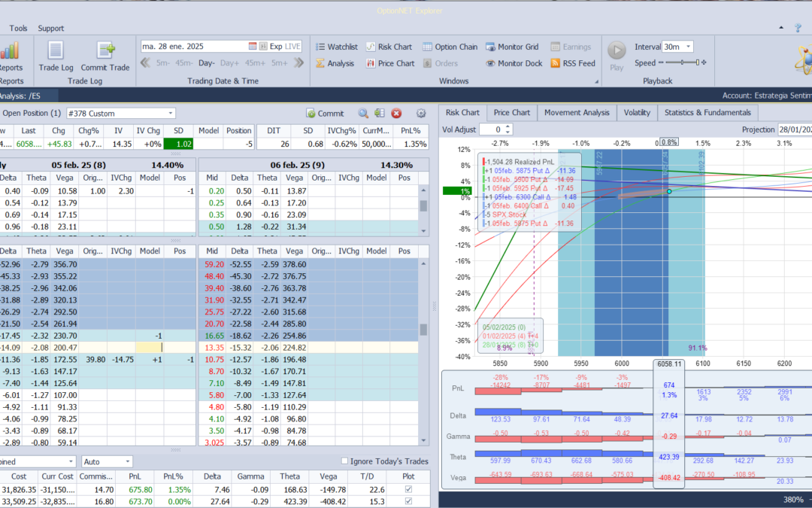Click the Commit button
812x508 pixels.
click(x=325, y=114)
